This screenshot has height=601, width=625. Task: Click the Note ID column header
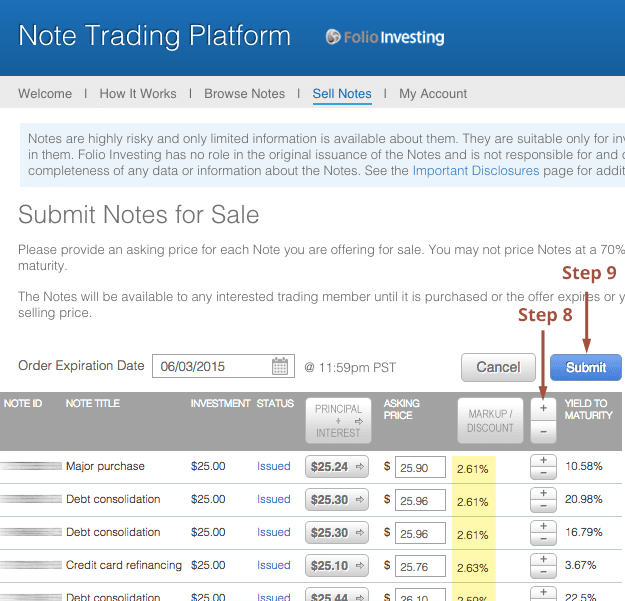pos(23,403)
